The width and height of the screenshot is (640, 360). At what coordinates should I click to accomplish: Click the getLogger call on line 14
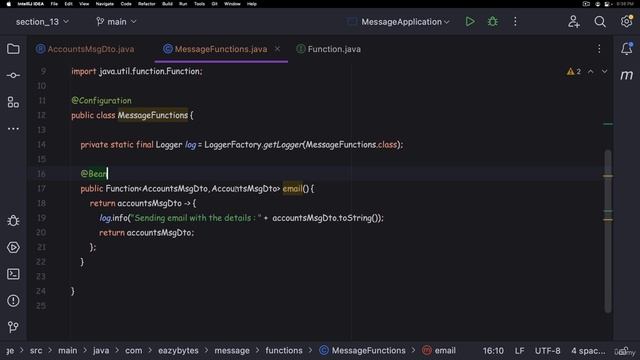coord(283,144)
